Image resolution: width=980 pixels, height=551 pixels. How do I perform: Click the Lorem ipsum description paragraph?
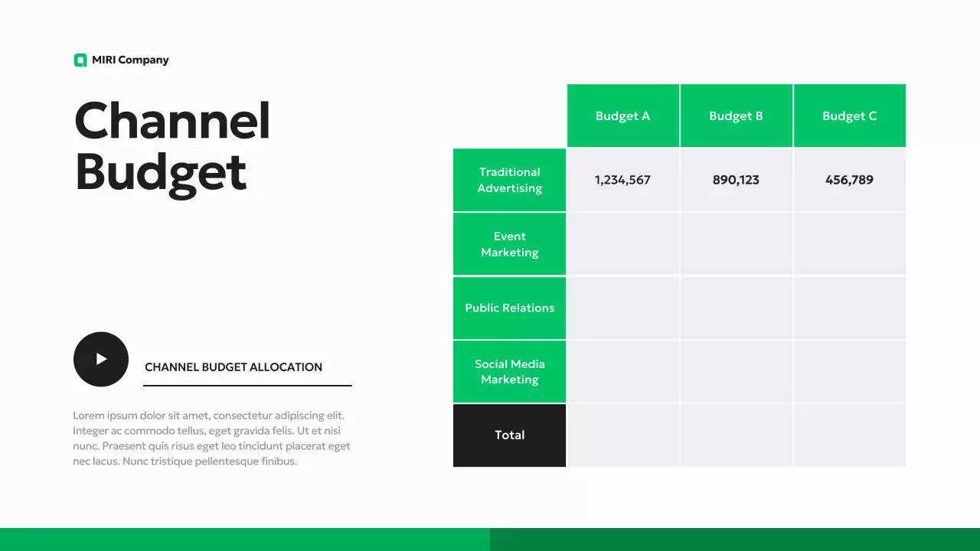(211, 439)
